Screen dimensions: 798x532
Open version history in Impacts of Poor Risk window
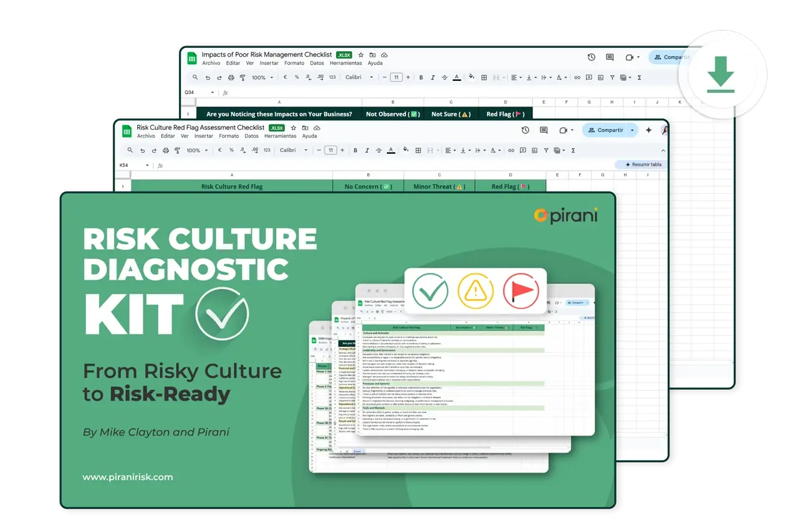(x=591, y=57)
